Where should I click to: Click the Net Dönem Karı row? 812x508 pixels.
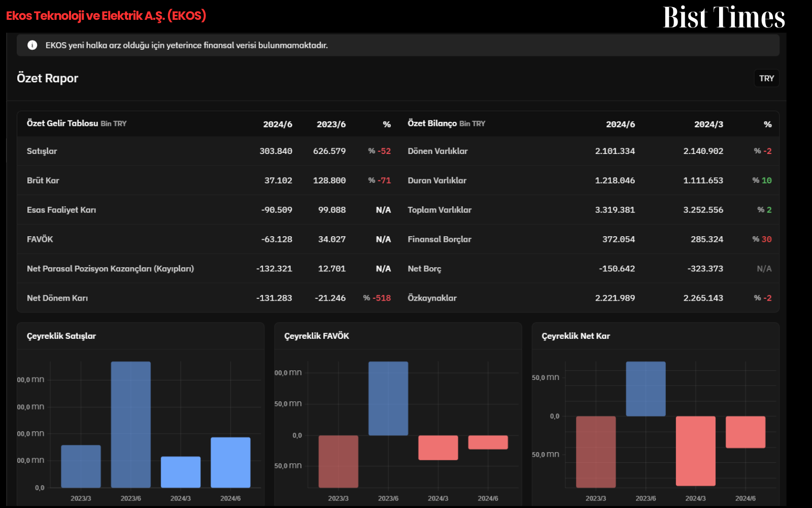click(x=209, y=298)
